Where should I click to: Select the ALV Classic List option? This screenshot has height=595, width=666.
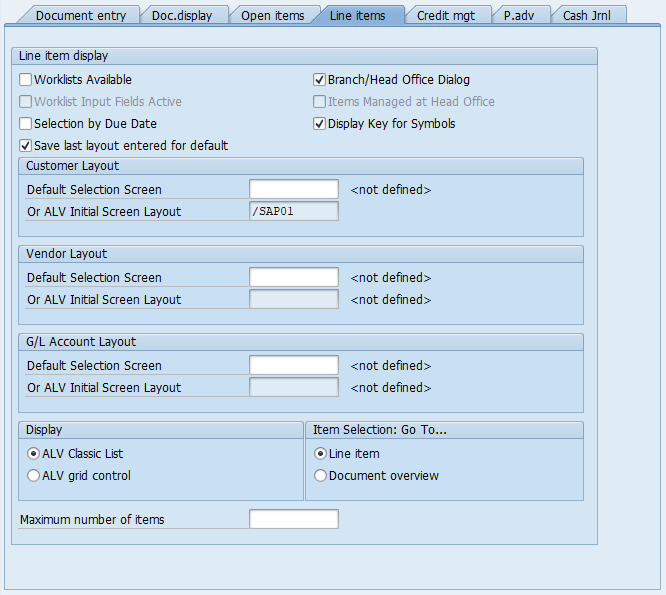coord(33,454)
